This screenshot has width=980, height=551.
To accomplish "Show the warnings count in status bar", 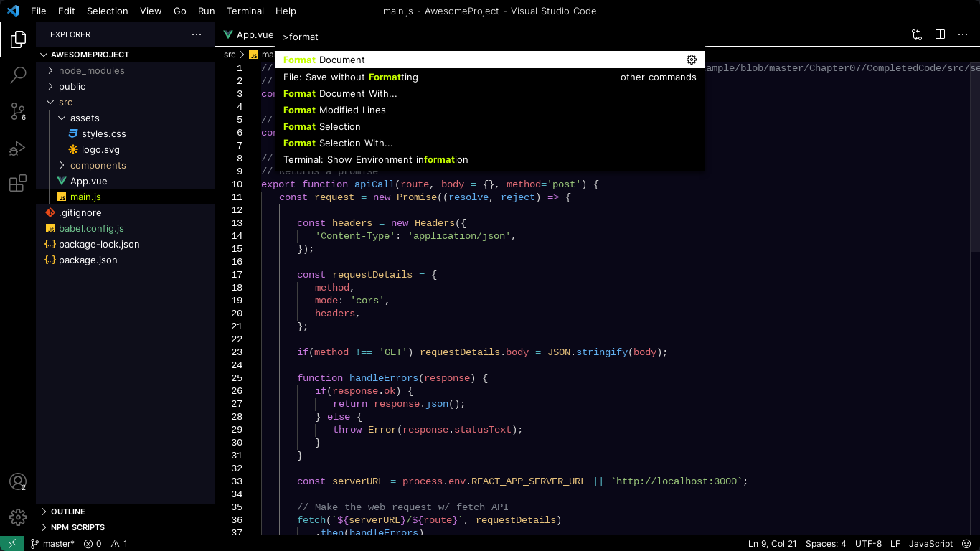I will pos(119,544).
